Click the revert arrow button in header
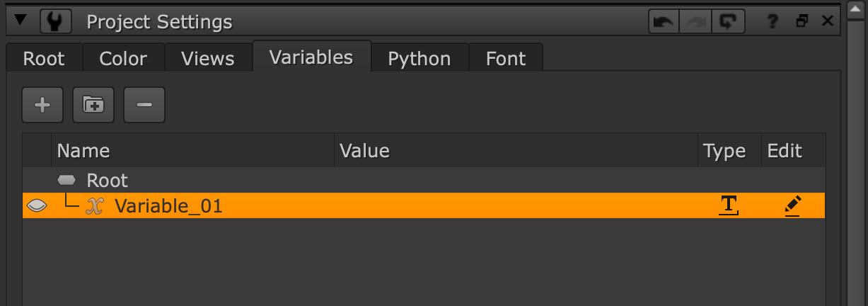Screen dimensions: 868x306 coord(727,22)
